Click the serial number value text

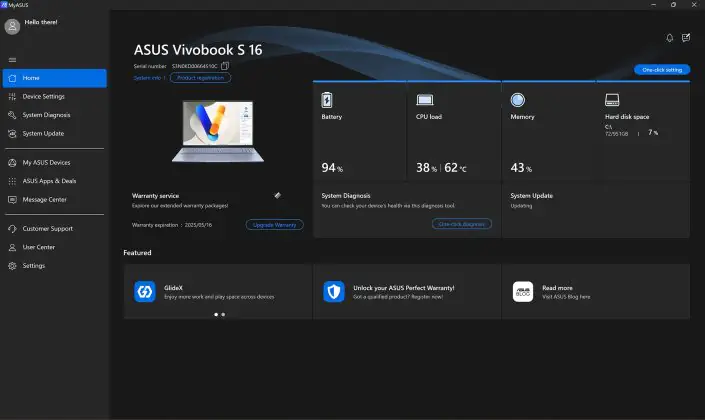coord(194,66)
